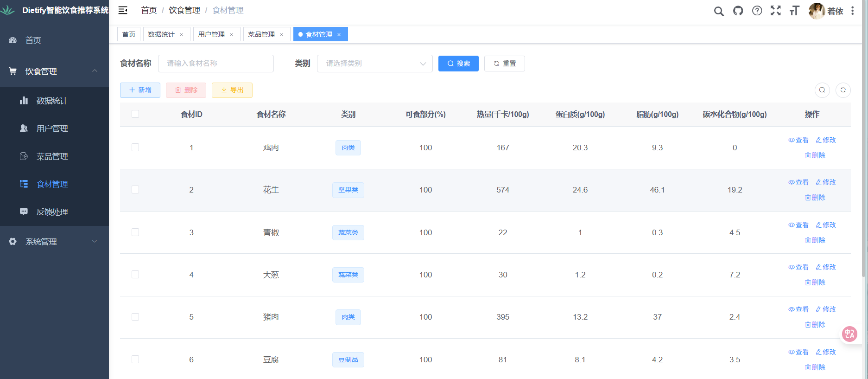Hide search bar using round magnifier icon
The height and width of the screenshot is (379, 868).
click(x=822, y=90)
